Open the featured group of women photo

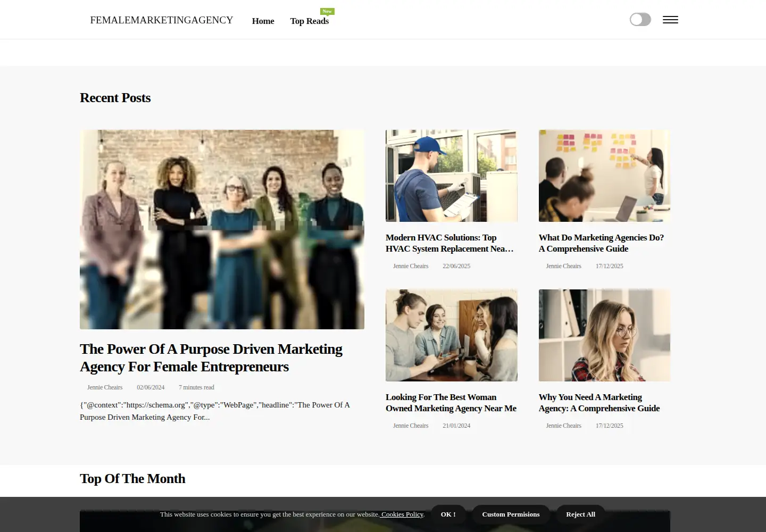pos(222,229)
